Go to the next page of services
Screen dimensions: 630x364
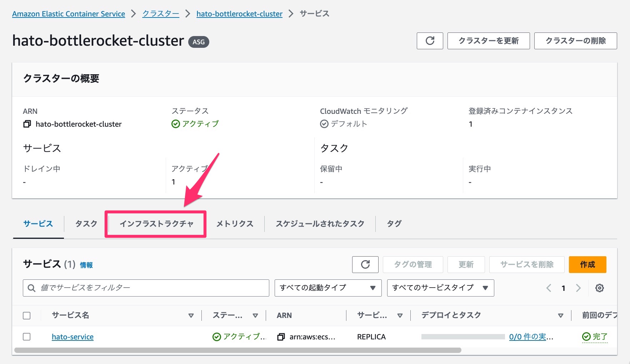578,288
